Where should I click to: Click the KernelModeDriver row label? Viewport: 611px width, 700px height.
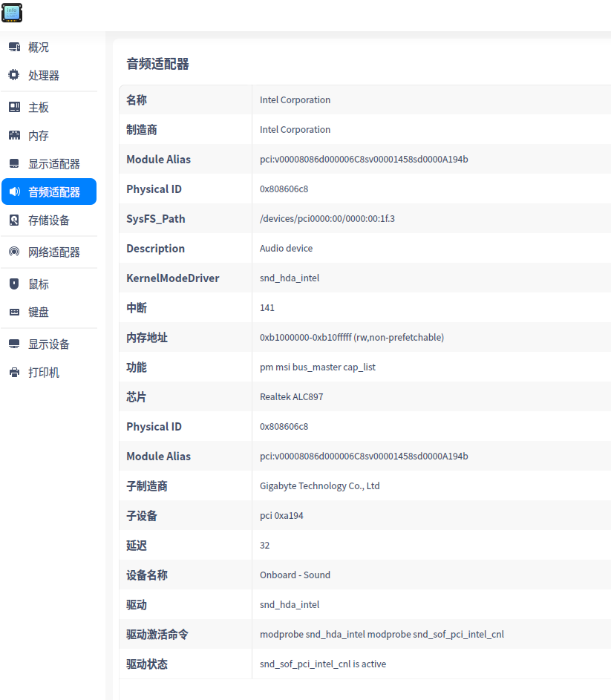[x=173, y=278]
